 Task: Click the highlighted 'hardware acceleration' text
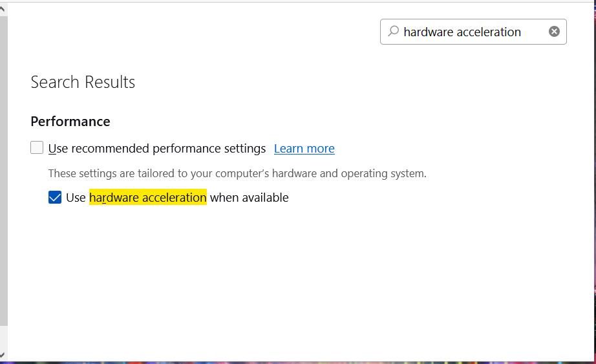click(147, 197)
